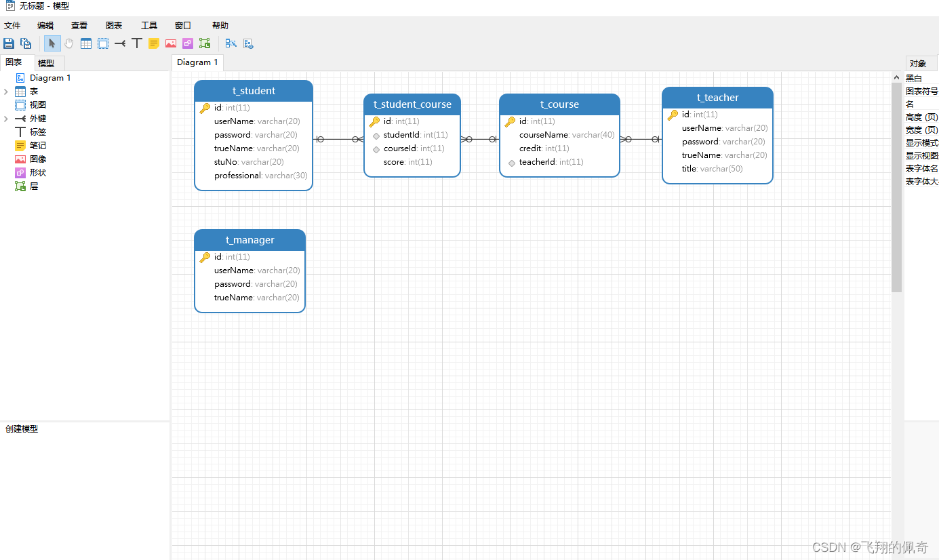The height and width of the screenshot is (560, 939).
Task: Click the 宽度 (页) property row
Action: coord(922,129)
